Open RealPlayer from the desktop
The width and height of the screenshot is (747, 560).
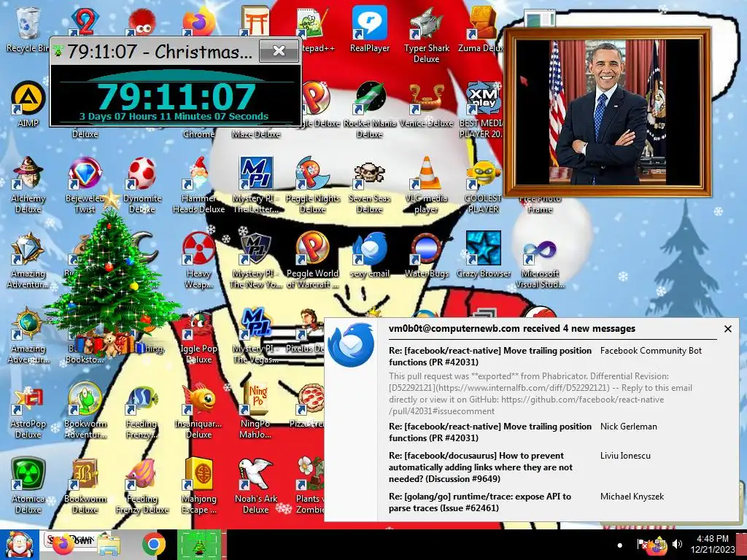[x=370, y=29]
